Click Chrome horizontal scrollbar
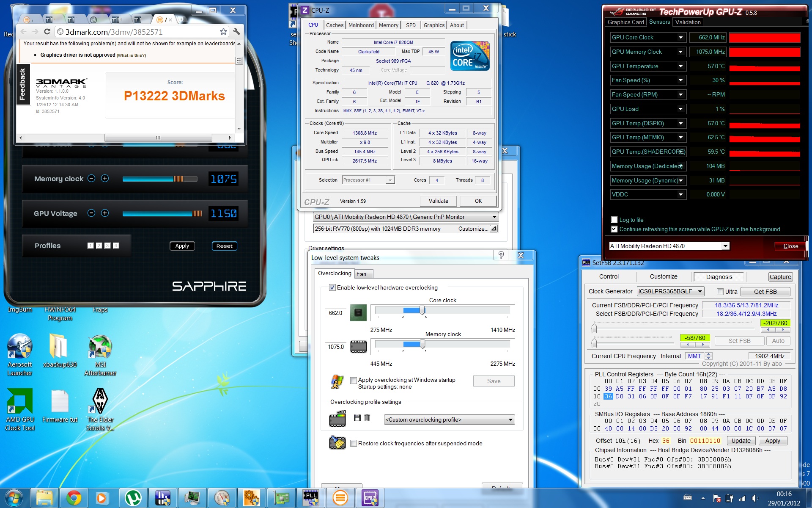 (x=158, y=138)
